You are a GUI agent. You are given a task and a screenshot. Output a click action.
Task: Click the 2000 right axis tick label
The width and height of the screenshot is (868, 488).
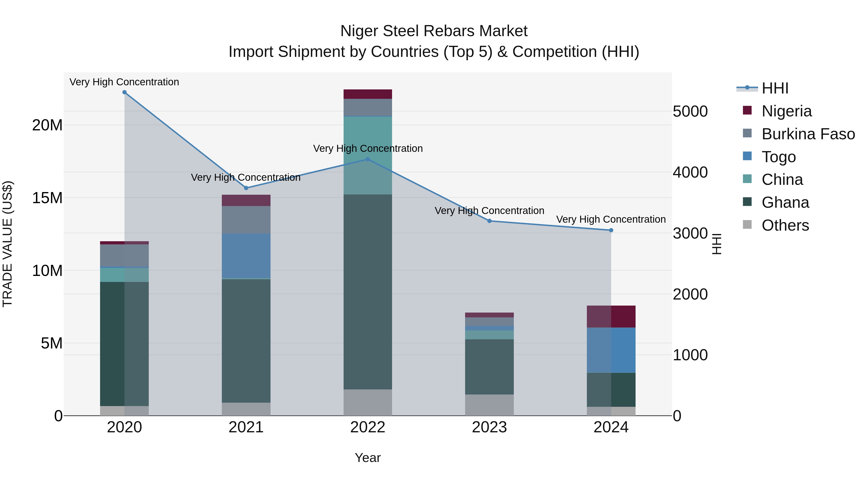690,294
